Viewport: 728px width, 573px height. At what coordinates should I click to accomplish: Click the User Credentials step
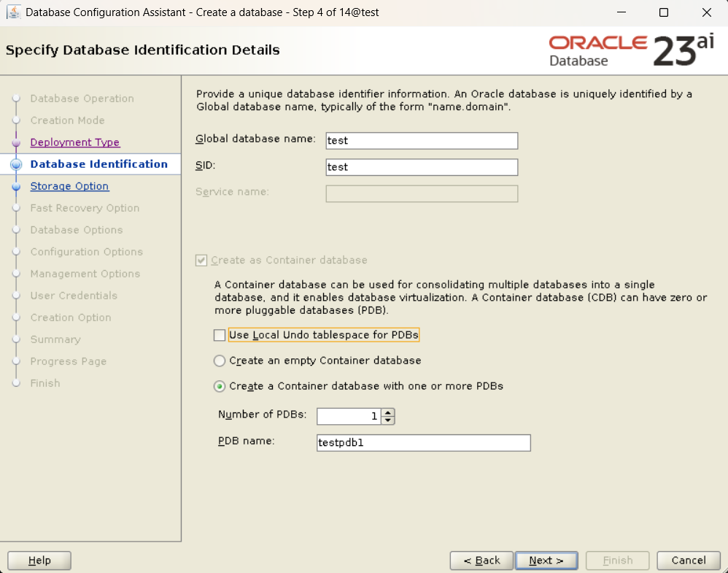click(74, 296)
